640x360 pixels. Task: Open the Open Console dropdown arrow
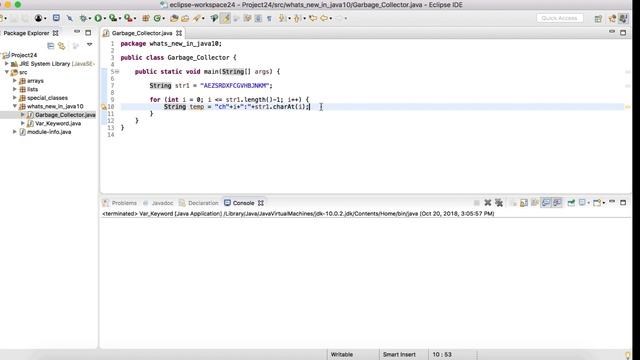(x=604, y=204)
